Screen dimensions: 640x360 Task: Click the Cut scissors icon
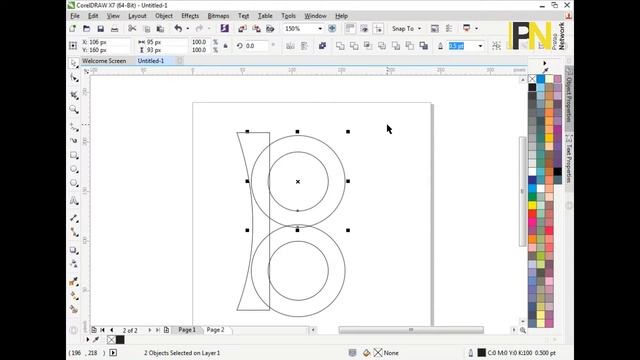point(132,29)
